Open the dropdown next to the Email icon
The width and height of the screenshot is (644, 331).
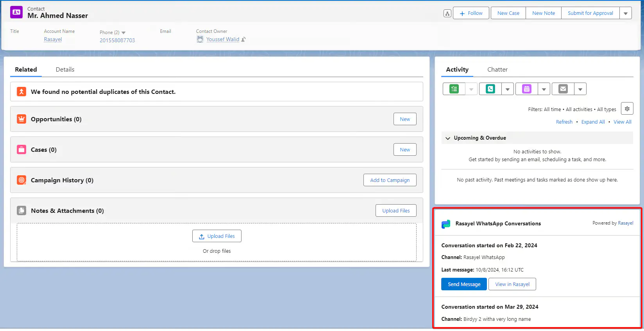point(580,89)
